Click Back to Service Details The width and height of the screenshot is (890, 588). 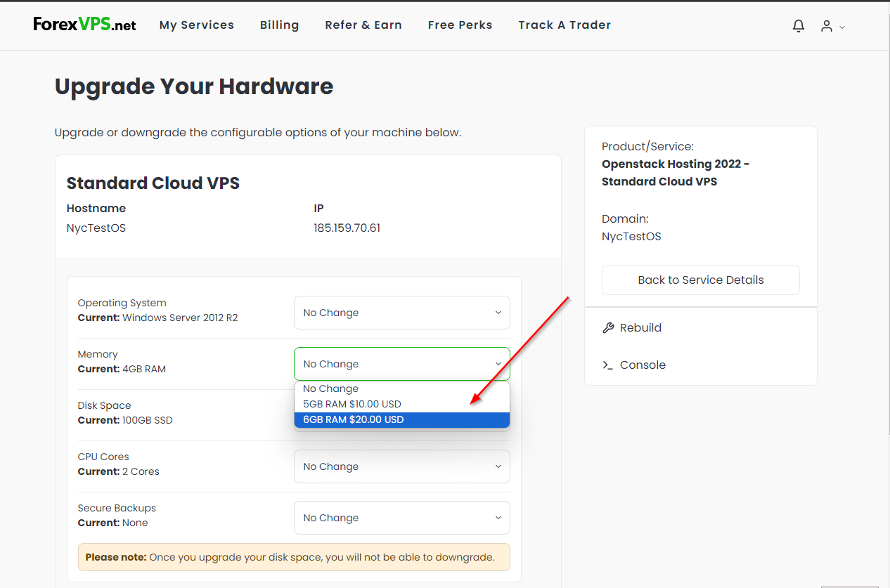coord(700,280)
